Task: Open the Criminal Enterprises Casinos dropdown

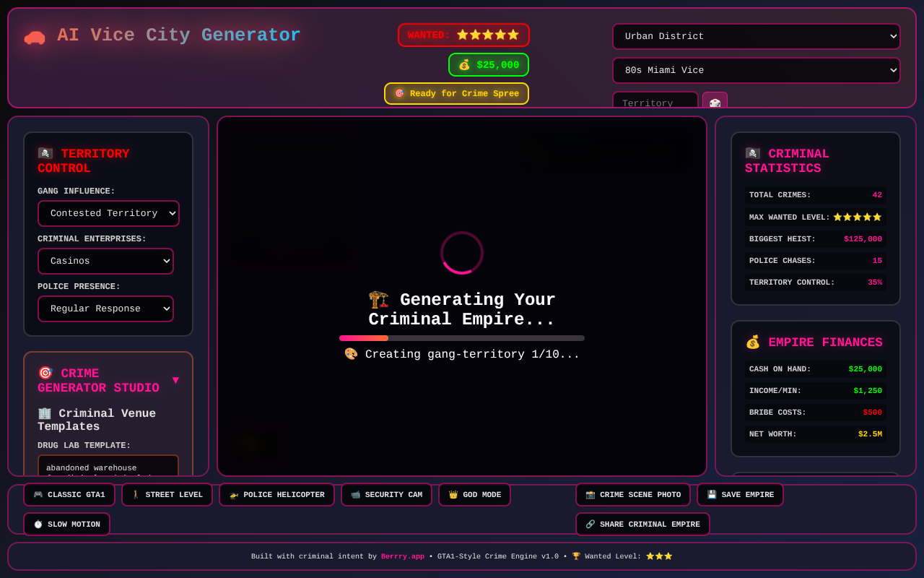Action: click(105, 262)
